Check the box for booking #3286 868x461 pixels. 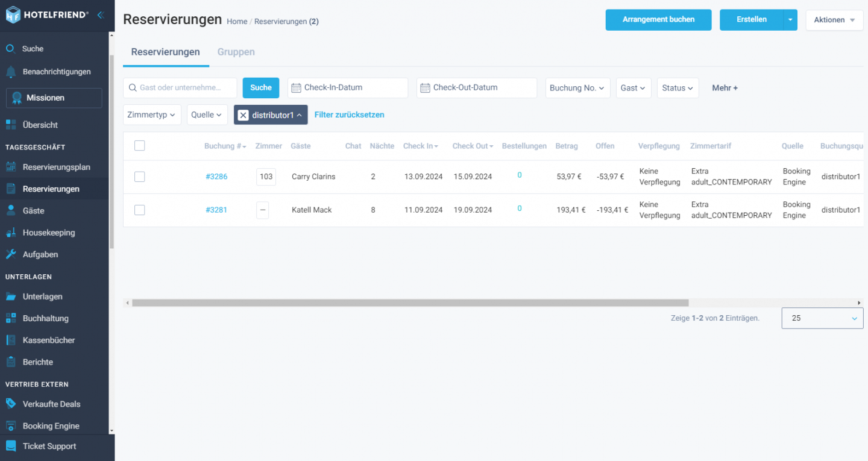pyautogui.click(x=140, y=177)
